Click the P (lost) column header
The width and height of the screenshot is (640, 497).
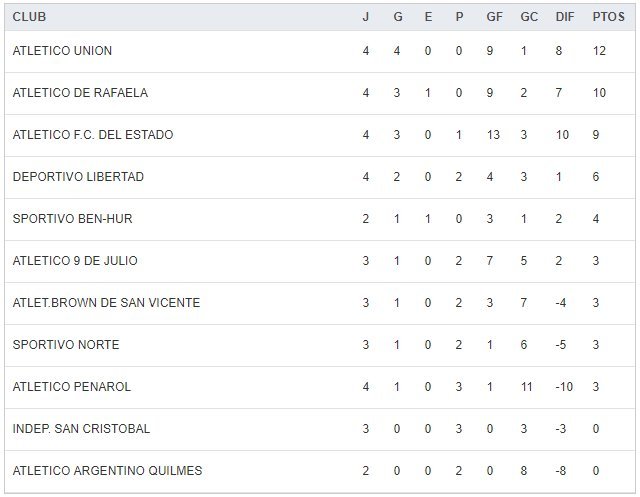[459, 17]
